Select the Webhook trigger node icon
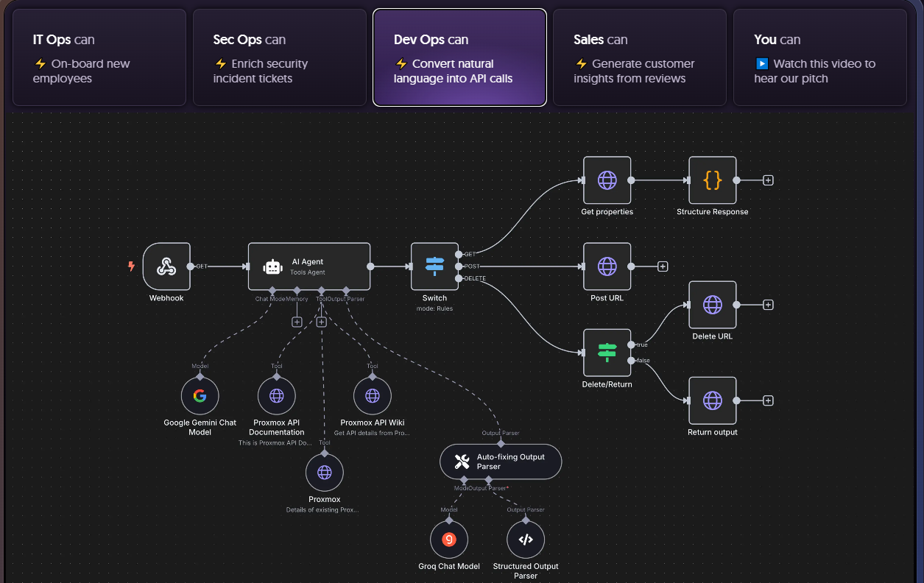Viewport: 924px width, 583px height. click(x=166, y=266)
